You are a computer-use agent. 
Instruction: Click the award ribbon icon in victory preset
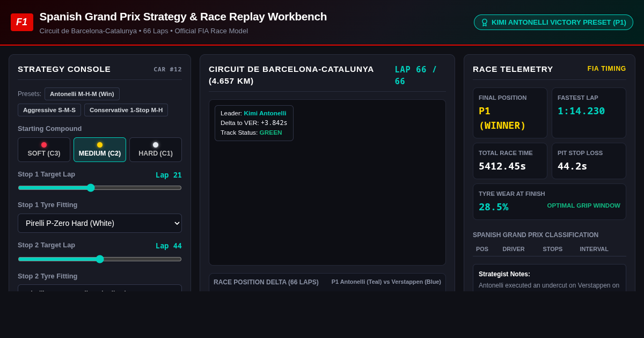tap(485, 23)
